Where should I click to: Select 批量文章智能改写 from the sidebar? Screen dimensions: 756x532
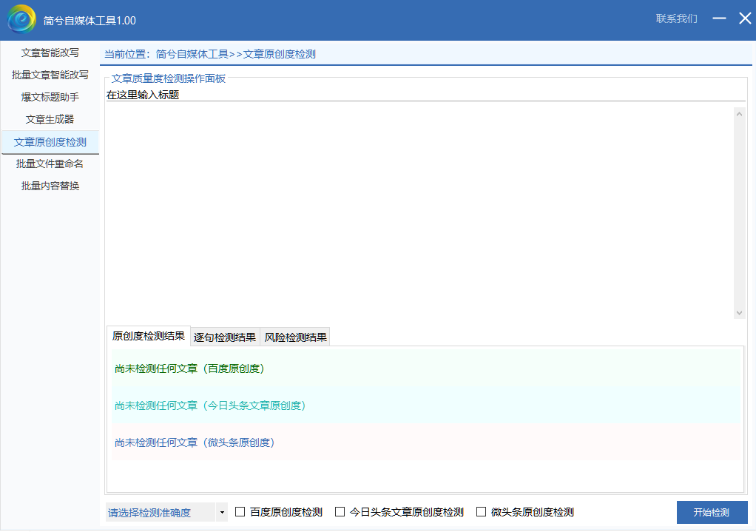point(50,75)
